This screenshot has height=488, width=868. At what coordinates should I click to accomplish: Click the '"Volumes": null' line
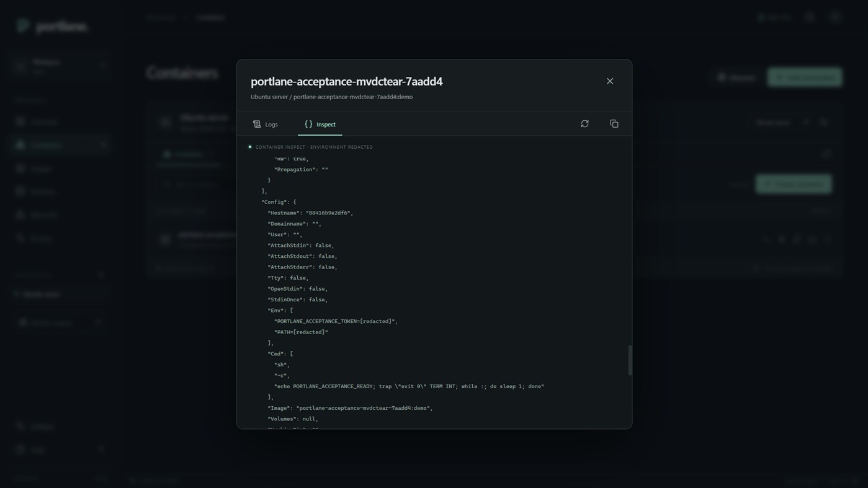293,419
